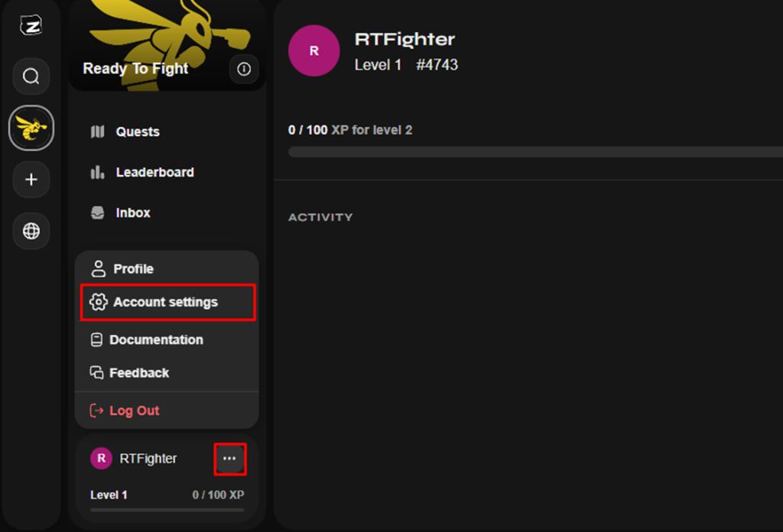Viewport: 783px width, 532px height.
Task: Click the Zealy logo icon
Action: click(31, 25)
